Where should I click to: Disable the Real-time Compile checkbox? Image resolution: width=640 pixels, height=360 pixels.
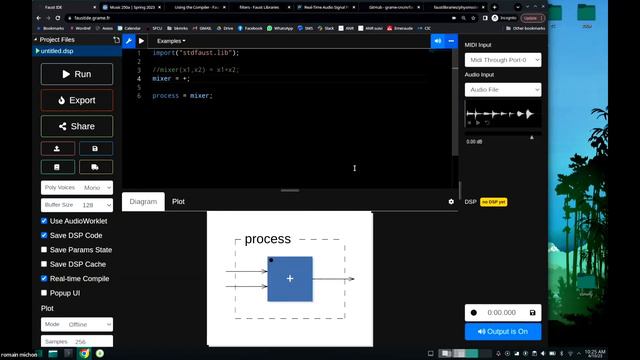44,278
